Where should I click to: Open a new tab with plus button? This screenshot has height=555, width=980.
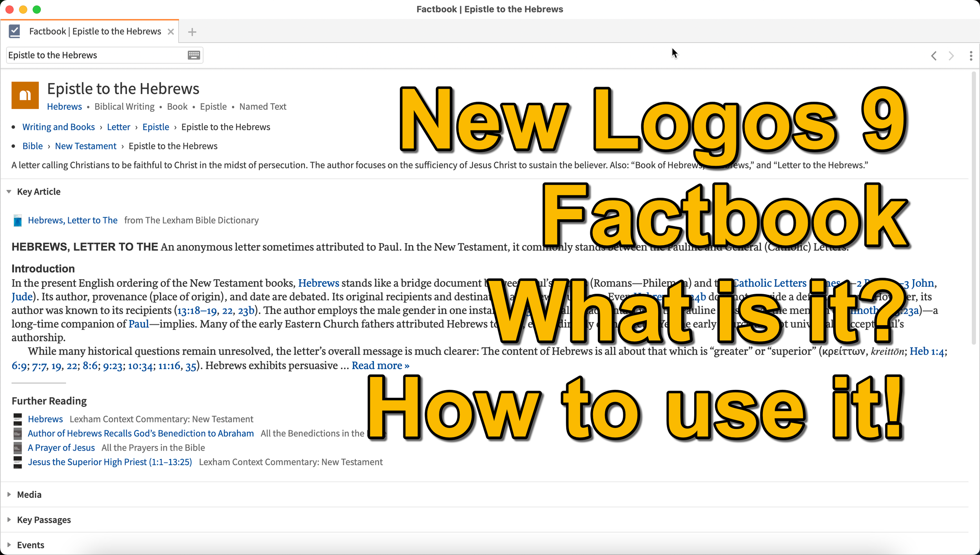coord(192,32)
